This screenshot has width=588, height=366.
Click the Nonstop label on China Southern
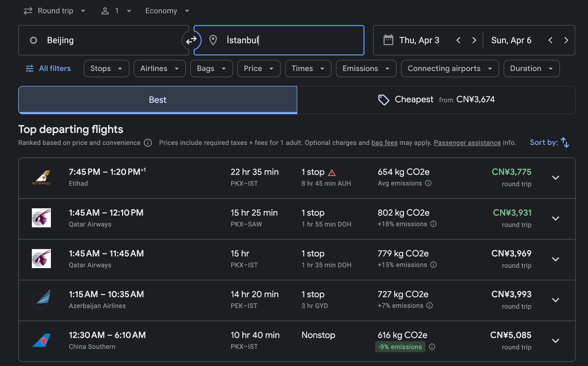[x=318, y=335]
